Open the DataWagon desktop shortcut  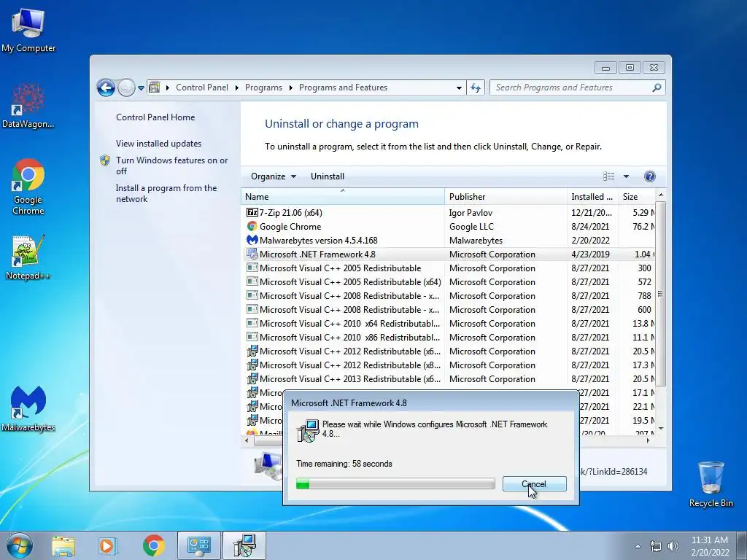[x=28, y=106]
